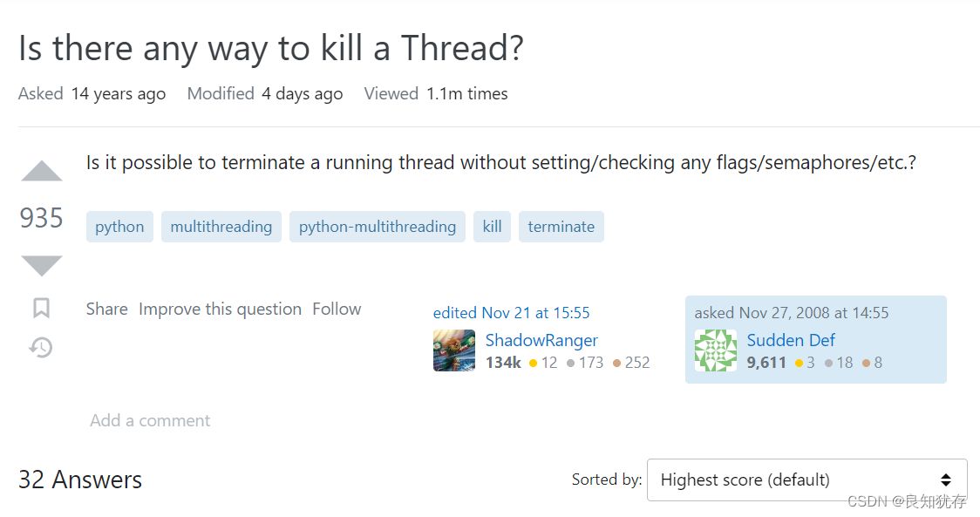Click Sudden Def's avatar image
This screenshot has width=980, height=517.
click(x=716, y=350)
